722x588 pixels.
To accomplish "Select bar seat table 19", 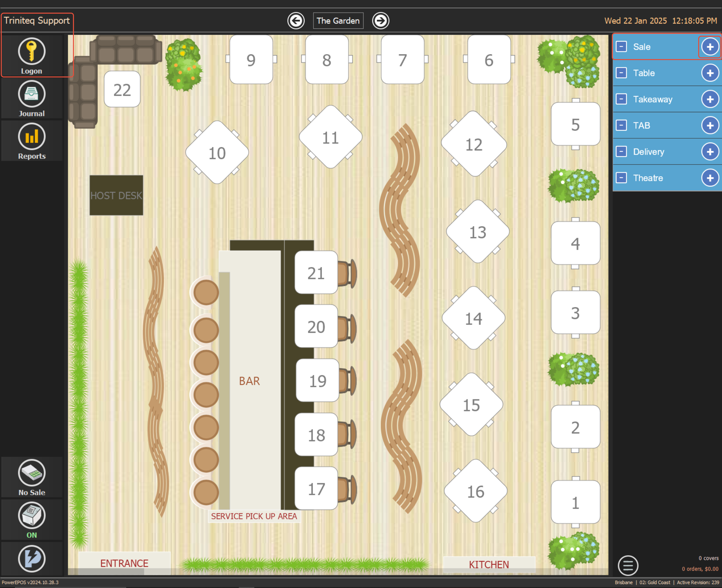I will tap(317, 381).
